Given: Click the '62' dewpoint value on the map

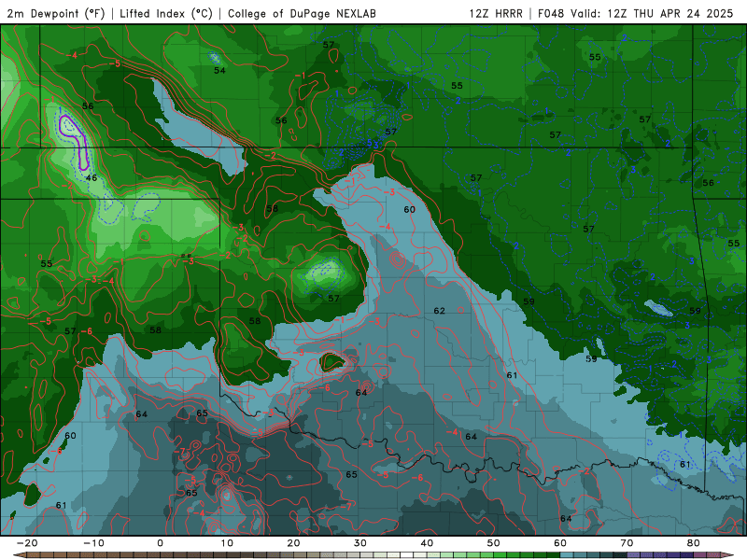Looking at the screenshot, I should point(439,311).
